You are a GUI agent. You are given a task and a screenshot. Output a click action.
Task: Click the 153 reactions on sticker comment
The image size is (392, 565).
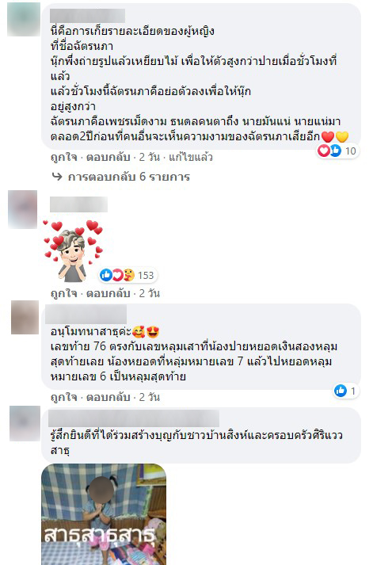[x=127, y=275]
